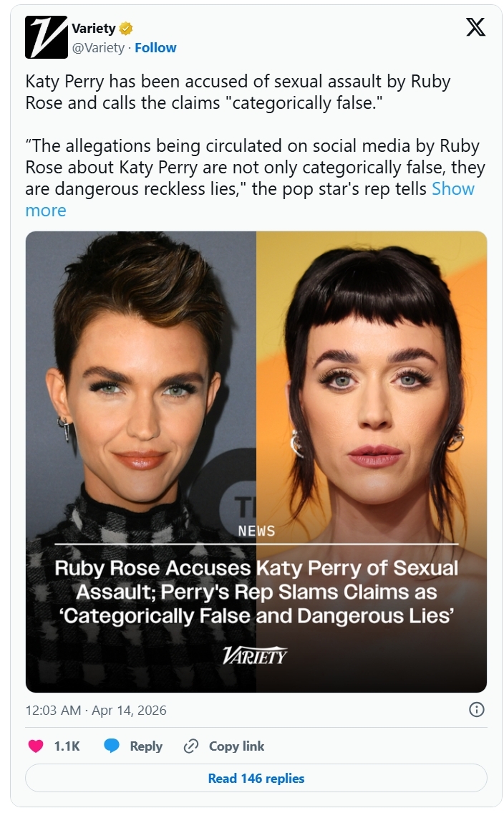Image resolution: width=504 pixels, height=813 pixels.
Task: Open the Variety display name
Action: click(x=93, y=28)
